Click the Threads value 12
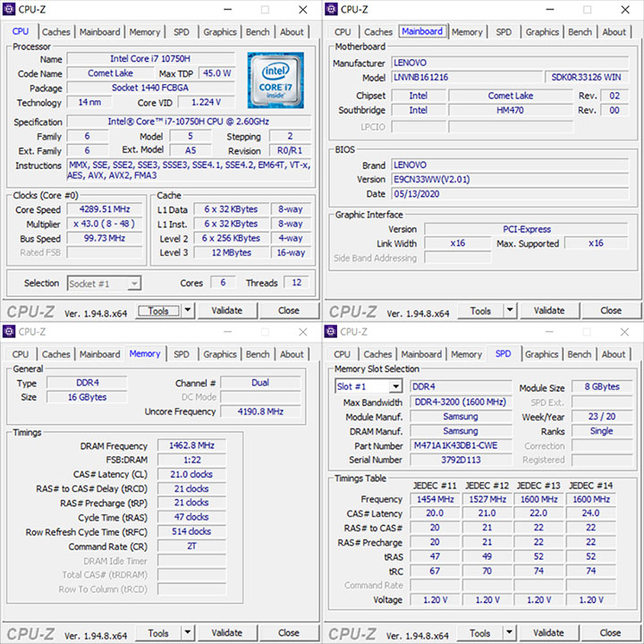This screenshot has width=644, height=644. 297,283
